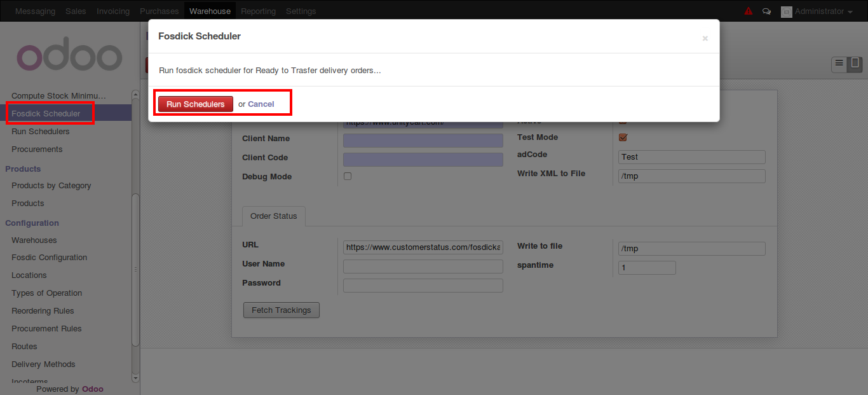Toggle the Test Mode checkbox
Viewport: 868px width, 395px height.
click(623, 137)
